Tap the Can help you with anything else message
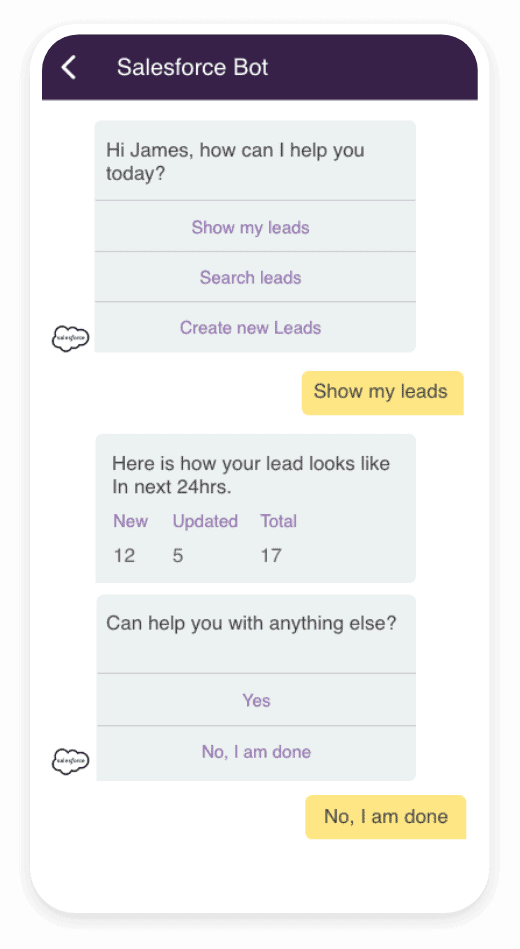Screen dimensions: 520x949 [251, 623]
